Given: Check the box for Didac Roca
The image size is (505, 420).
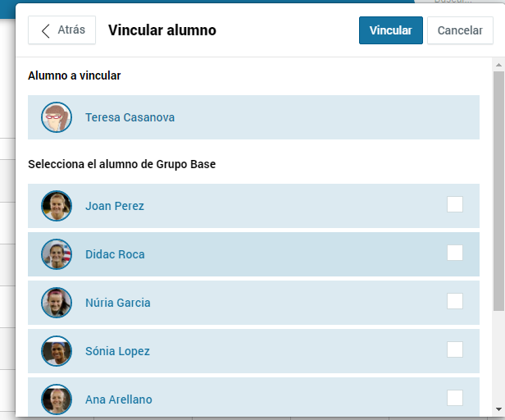Looking at the screenshot, I should tap(455, 253).
